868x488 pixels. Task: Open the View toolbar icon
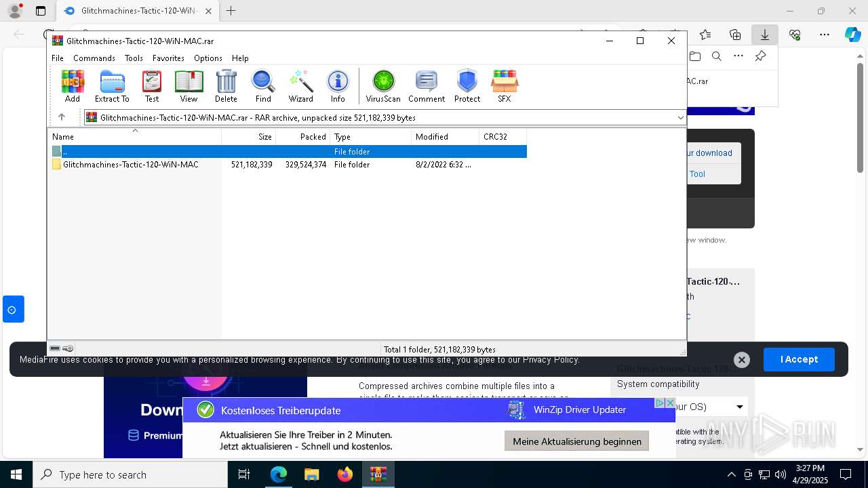pos(189,86)
